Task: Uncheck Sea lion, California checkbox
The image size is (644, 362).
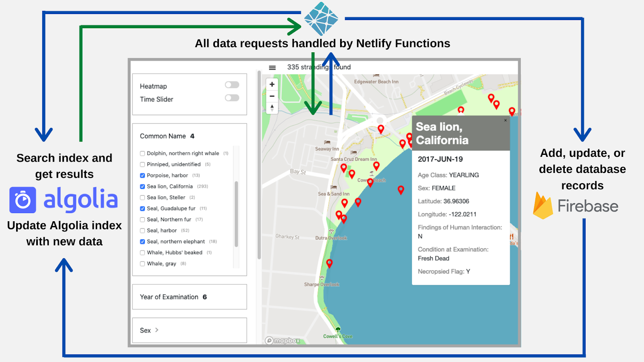Action: (142, 187)
